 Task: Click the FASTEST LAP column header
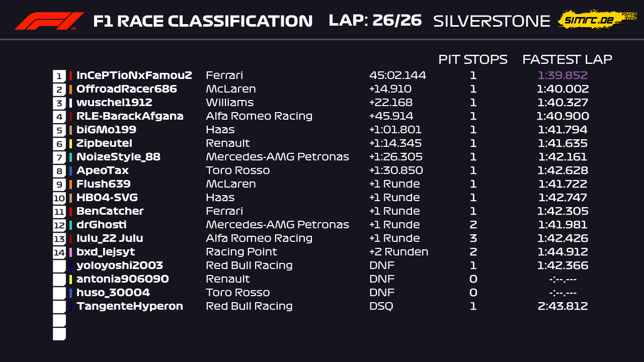(567, 59)
